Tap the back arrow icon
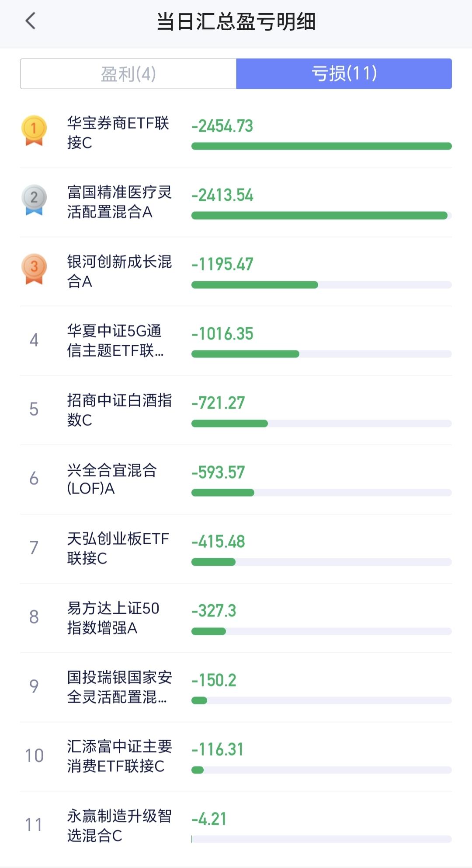The height and width of the screenshot is (868, 472). tap(30, 21)
